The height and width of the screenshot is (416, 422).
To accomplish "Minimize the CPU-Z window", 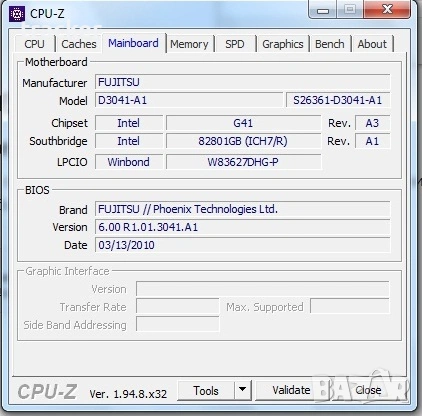I will point(323,10).
